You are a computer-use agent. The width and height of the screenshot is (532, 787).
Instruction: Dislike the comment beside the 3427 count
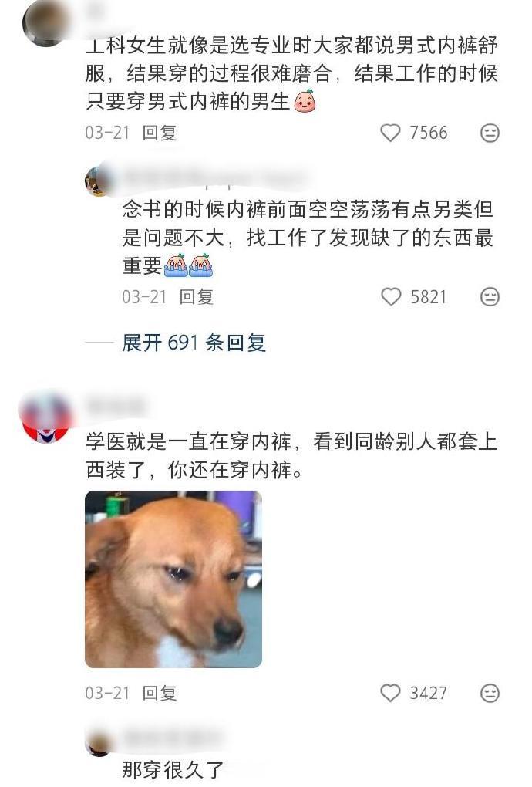point(490,693)
